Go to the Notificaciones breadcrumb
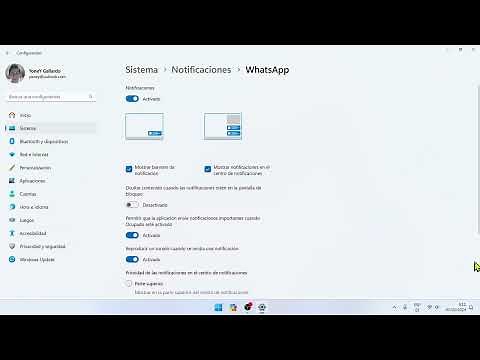The width and height of the screenshot is (480, 360). [201, 70]
